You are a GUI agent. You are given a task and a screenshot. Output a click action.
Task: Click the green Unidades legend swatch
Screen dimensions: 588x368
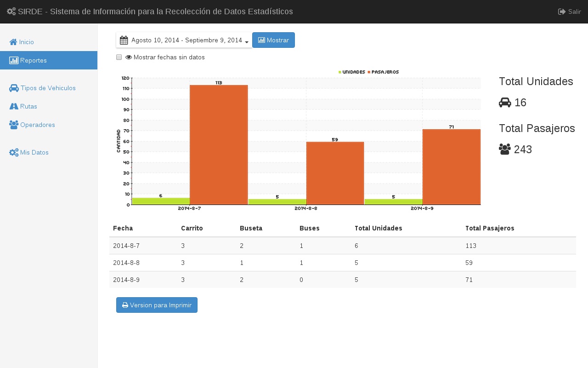(x=340, y=72)
